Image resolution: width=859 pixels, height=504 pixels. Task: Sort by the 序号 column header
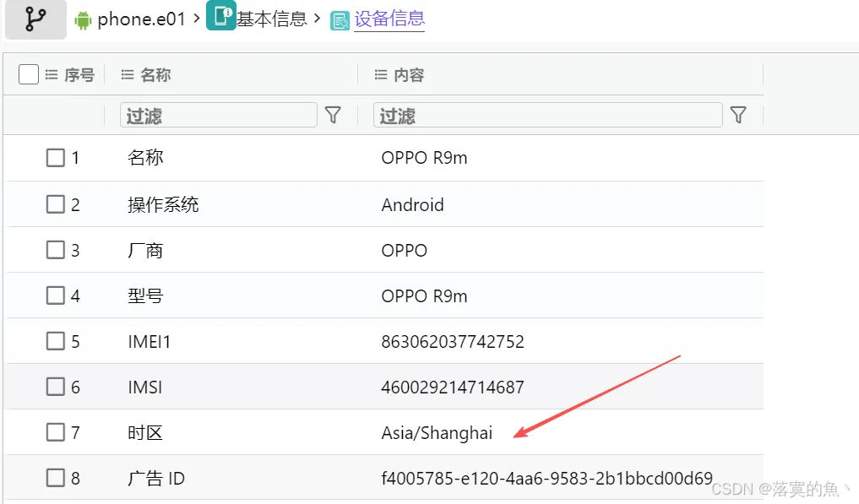(x=79, y=74)
